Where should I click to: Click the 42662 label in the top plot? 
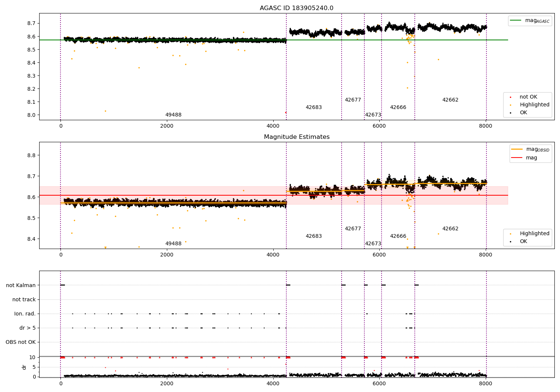click(450, 100)
